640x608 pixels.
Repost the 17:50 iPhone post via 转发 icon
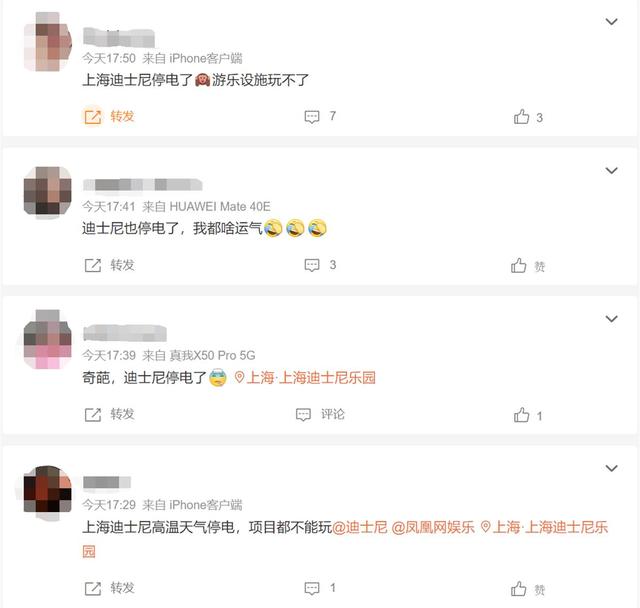click(109, 117)
